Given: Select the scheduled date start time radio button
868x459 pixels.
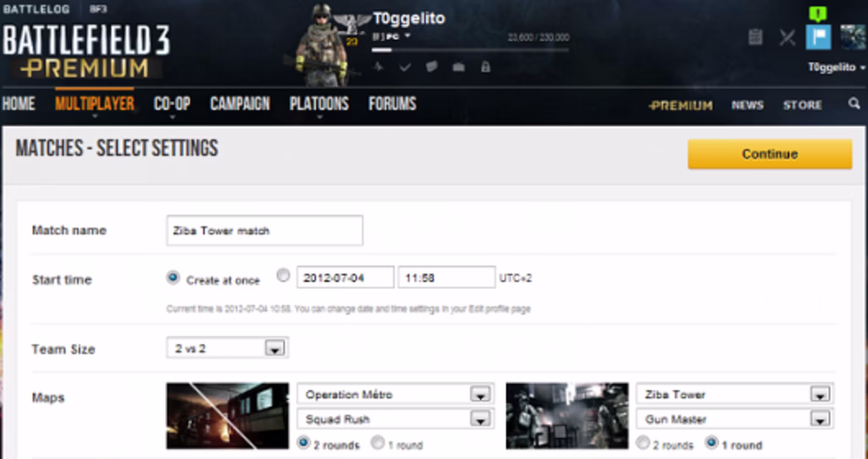Looking at the screenshot, I should [x=283, y=276].
